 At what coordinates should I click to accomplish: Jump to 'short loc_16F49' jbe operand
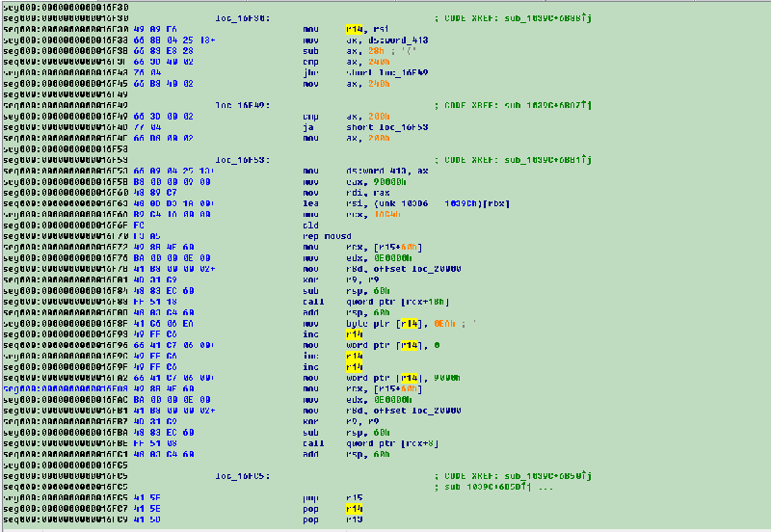387,73
